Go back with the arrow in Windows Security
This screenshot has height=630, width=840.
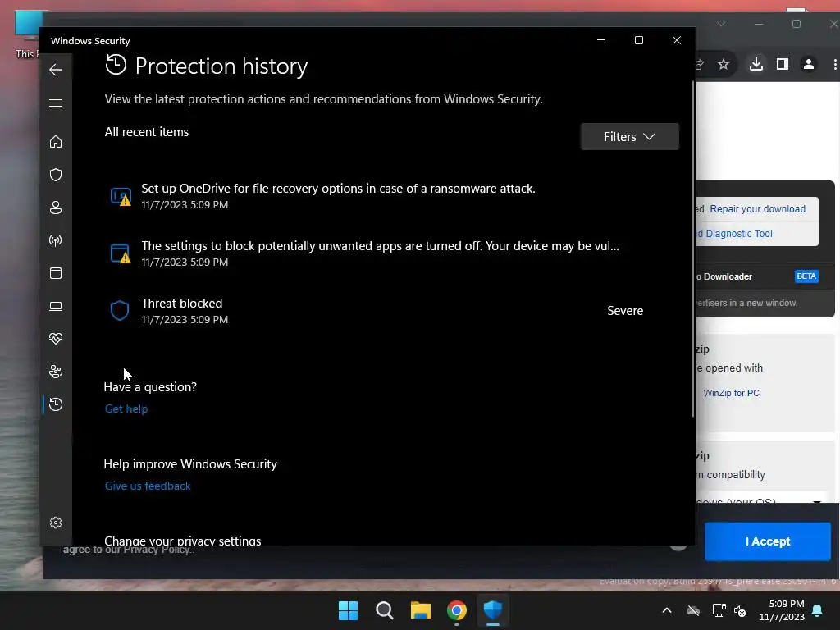(56, 70)
